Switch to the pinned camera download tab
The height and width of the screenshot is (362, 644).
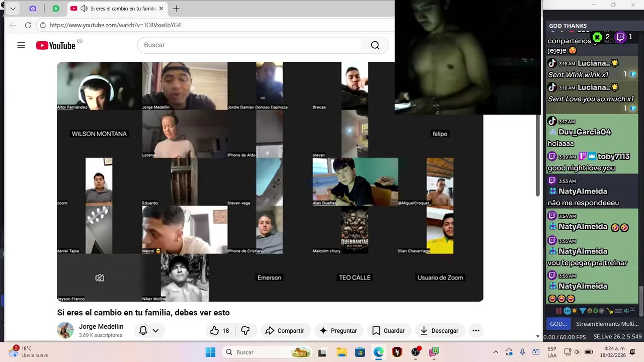click(x=33, y=9)
